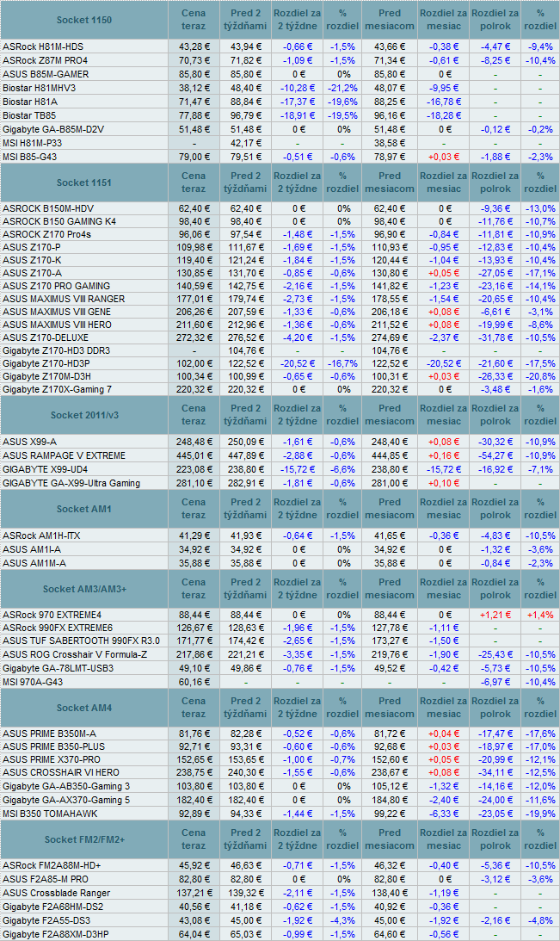Screen dimensions: 560x941
Task: Click the -17,37 € cell in Biostar H81A row
Action: click(x=297, y=102)
